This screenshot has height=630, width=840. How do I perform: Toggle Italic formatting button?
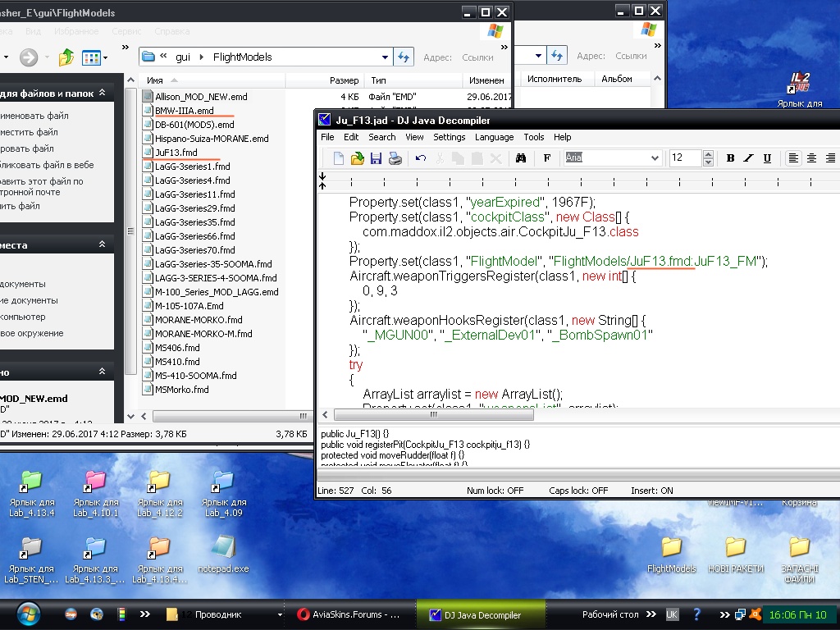tap(748, 158)
